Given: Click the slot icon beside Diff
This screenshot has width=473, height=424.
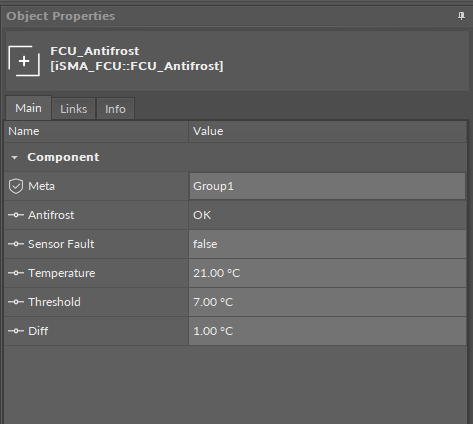Looking at the screenshot, I should tap(16, 331).
